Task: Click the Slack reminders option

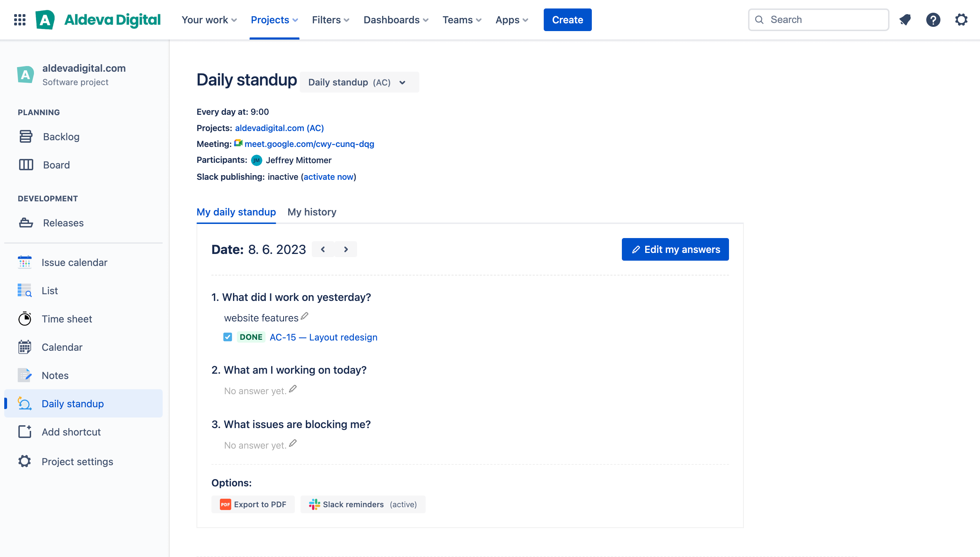Action: [362, 504]
